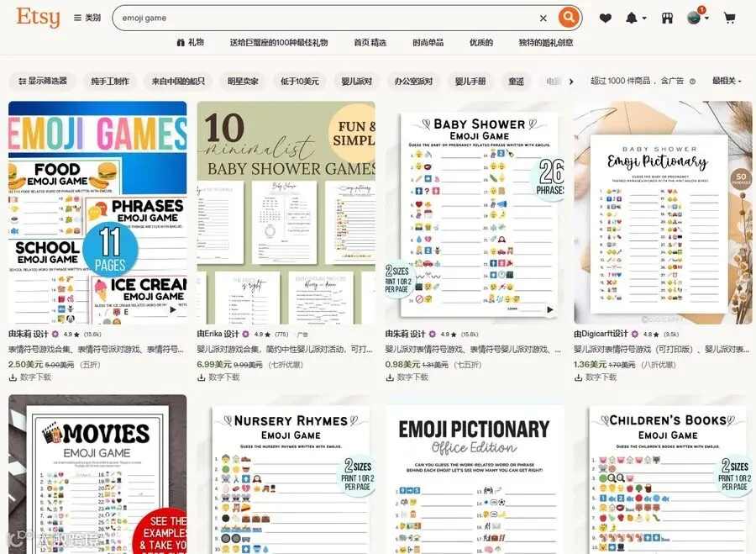The image size is (756, 554).
Task: Play video on Emoji Games bundle thumbnail
Action: point(172,310)
